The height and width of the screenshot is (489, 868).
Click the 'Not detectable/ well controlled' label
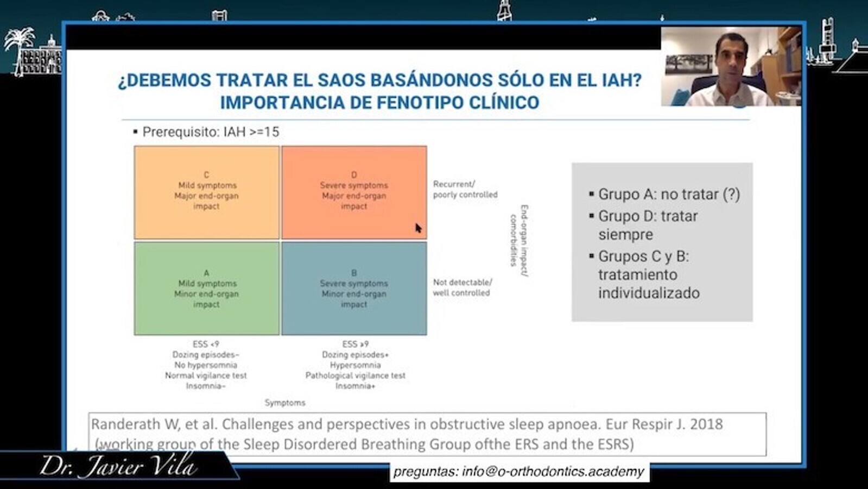462,287
